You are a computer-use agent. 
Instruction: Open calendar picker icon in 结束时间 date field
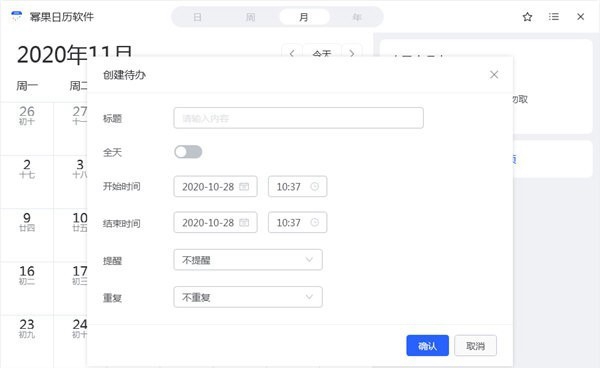(244, 223)
